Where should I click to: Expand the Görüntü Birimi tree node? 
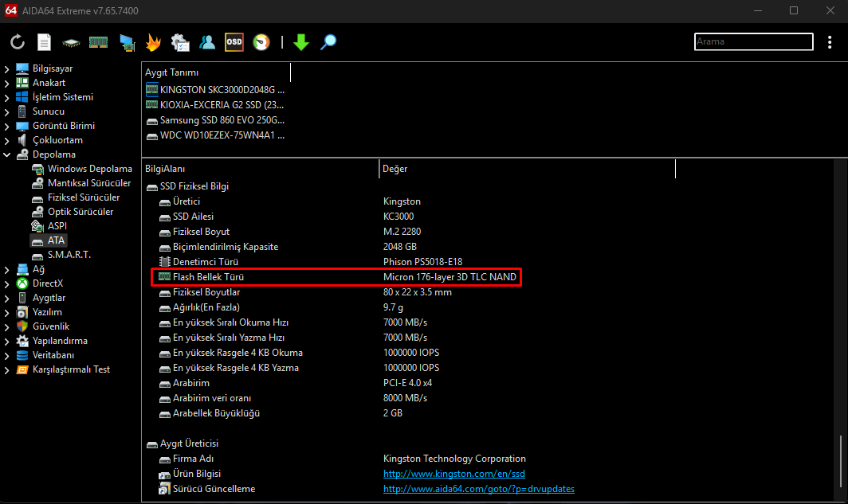point(7,126)
